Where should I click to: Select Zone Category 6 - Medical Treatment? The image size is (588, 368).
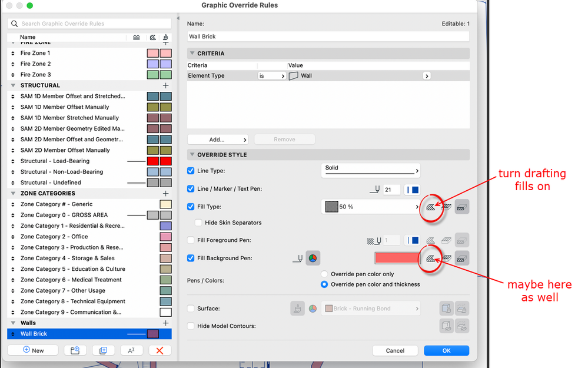click(x=89, y=280)
